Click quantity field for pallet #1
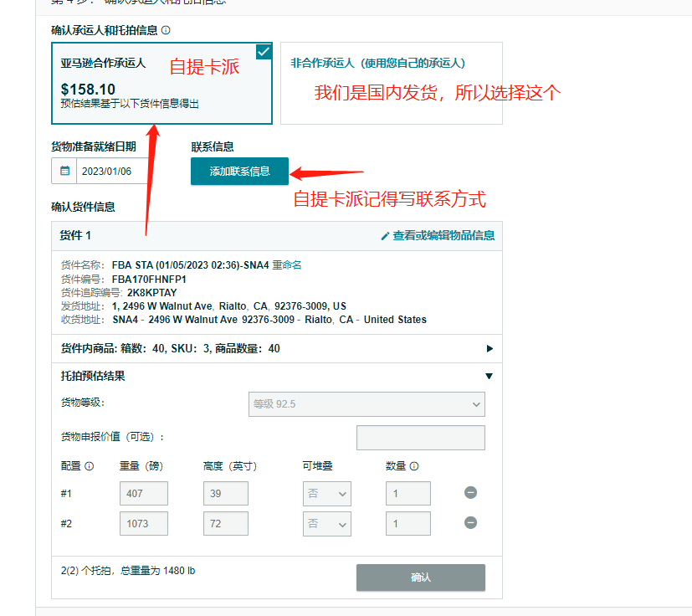 pyautogui.click(x=408, y=493)
